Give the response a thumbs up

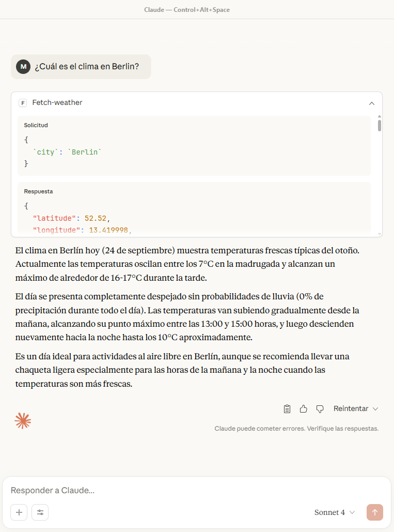tap(303, 409)
